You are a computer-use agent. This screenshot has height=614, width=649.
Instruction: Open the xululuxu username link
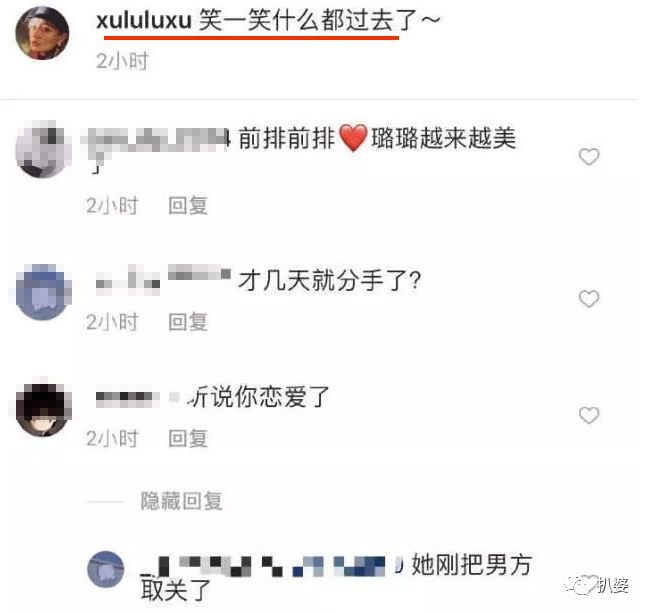coord(144,20)
